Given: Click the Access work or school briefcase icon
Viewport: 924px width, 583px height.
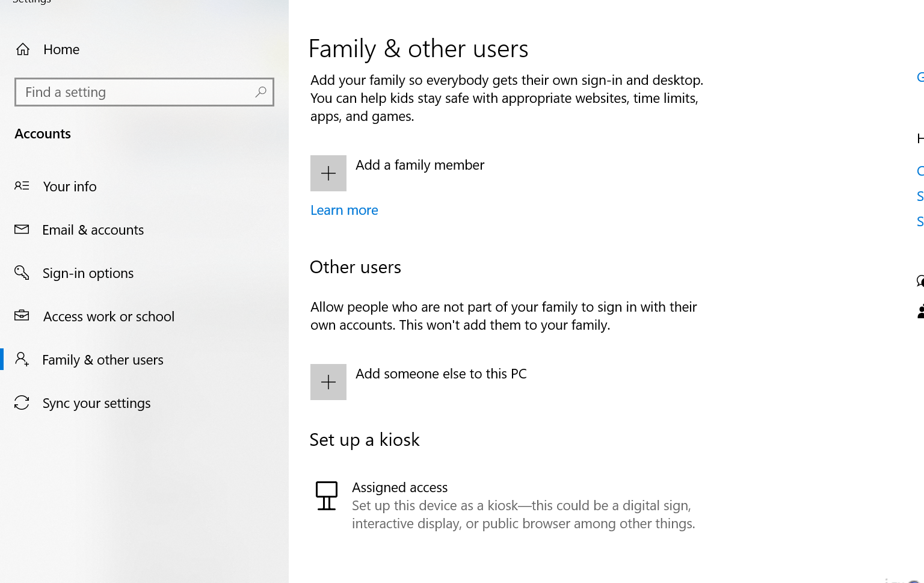Looking at the screenshot, I should (22, 315).
